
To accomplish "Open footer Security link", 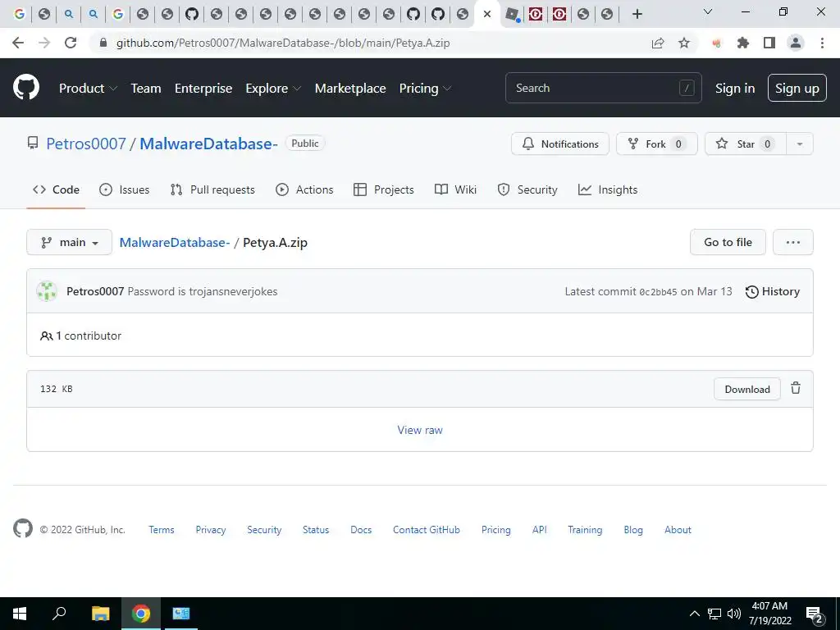I will coord(264,529).
